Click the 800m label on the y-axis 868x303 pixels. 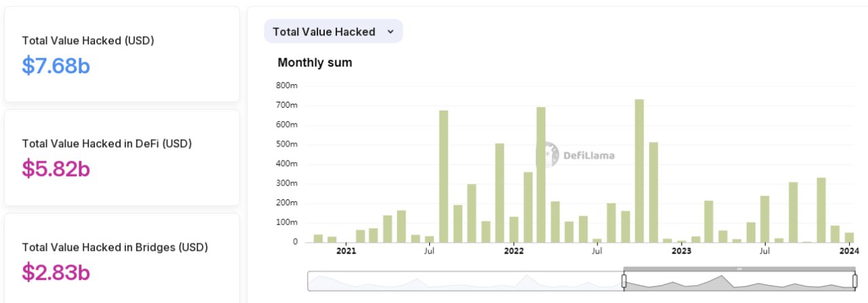click(x=287, y=86)
